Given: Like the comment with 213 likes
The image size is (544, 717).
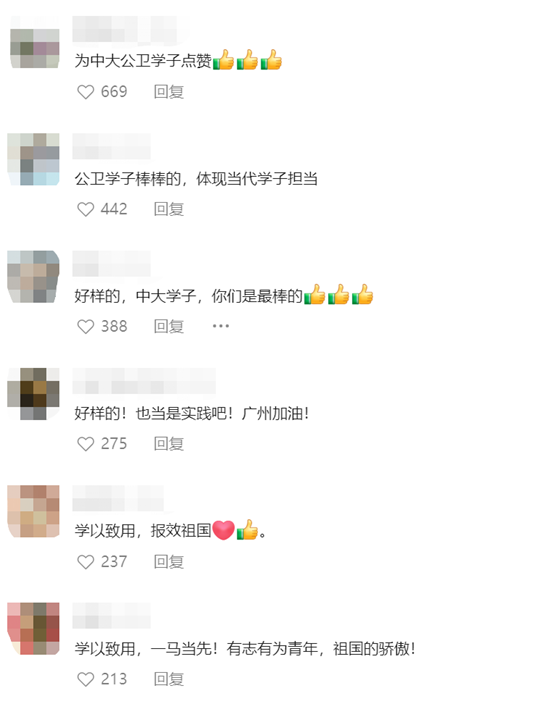Looking at the screenshot, I should point(85,679).
